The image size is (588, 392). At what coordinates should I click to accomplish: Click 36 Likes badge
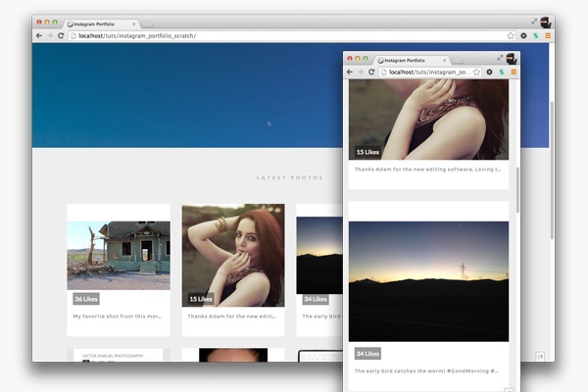pos(86,299)
